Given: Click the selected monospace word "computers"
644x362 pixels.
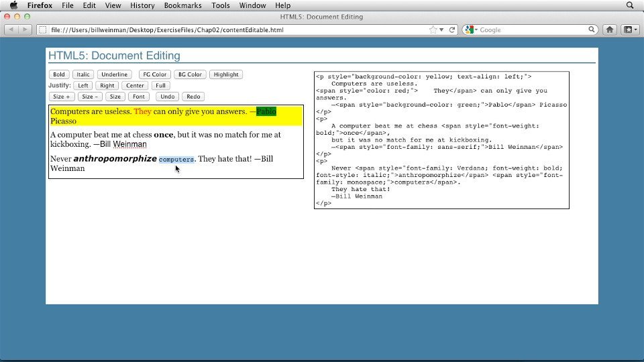Looking at the screenshot, I should 176,160.
